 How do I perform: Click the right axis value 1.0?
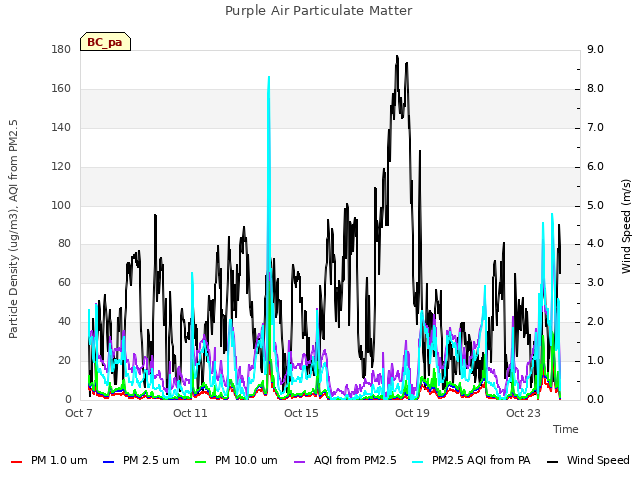pyautogui.click(x=595, y=360)
